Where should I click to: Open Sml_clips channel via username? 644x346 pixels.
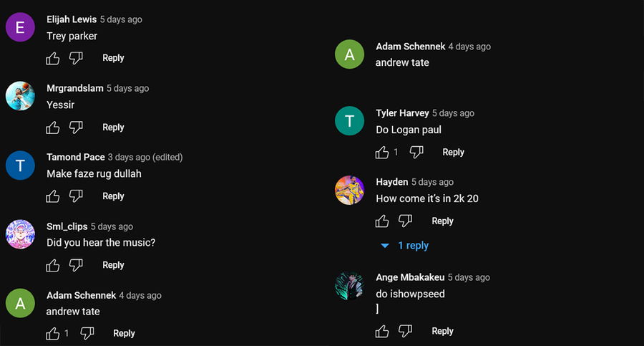(67, 226)
